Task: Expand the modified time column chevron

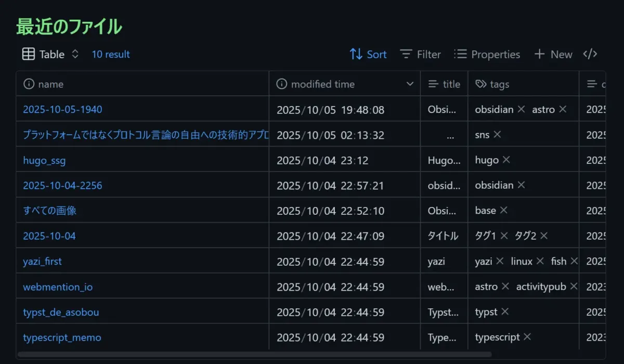Action: point(410,84)
